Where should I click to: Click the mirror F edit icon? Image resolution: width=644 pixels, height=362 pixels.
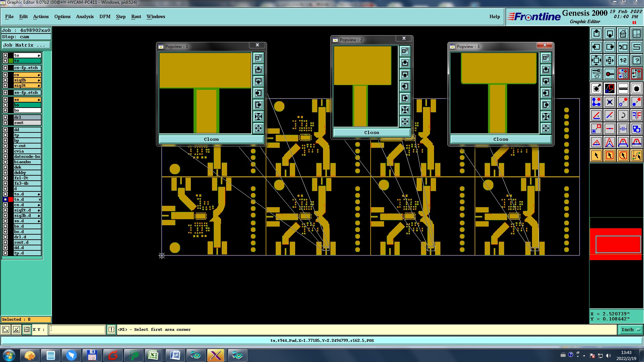636,116
